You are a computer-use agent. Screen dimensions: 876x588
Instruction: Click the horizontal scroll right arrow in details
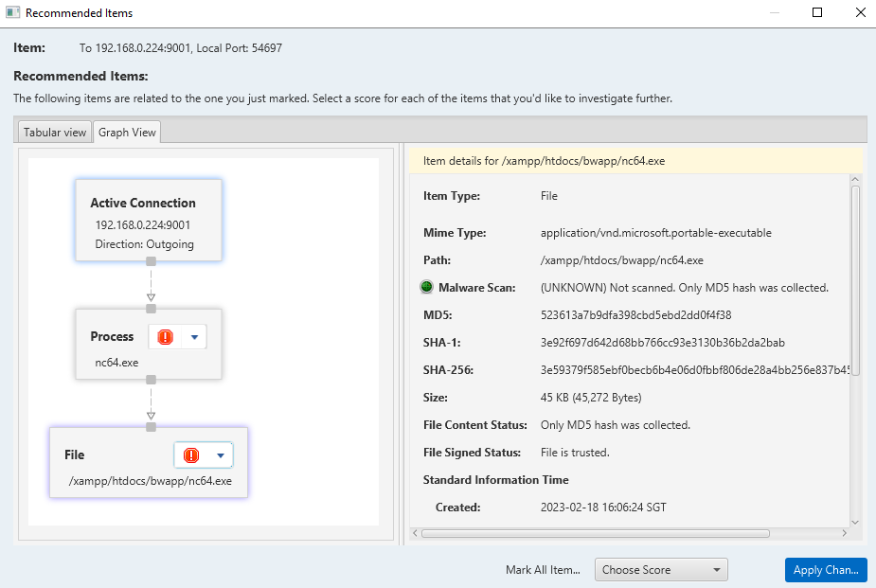845,534
